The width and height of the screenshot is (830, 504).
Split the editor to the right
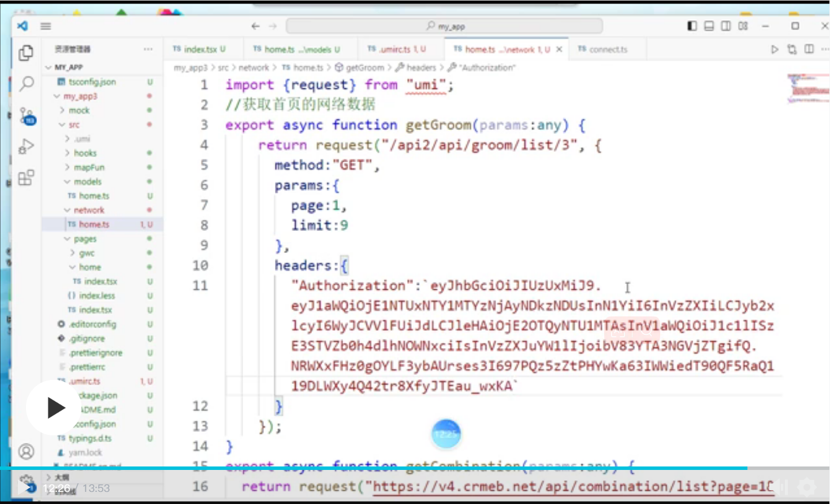[x=809, y=50]
